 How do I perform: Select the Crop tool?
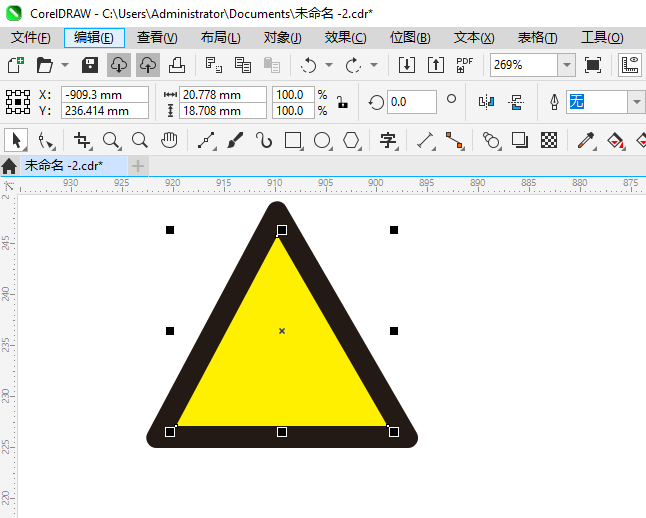[82, 141]
